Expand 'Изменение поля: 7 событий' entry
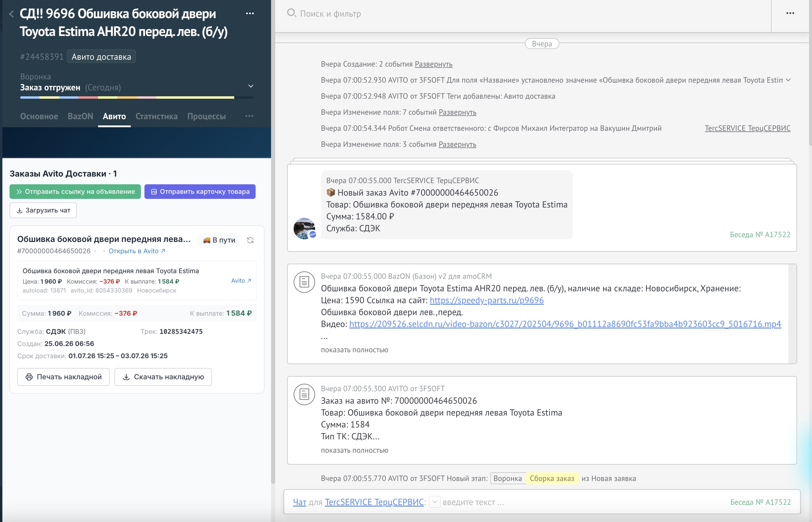 pos(457,112)
